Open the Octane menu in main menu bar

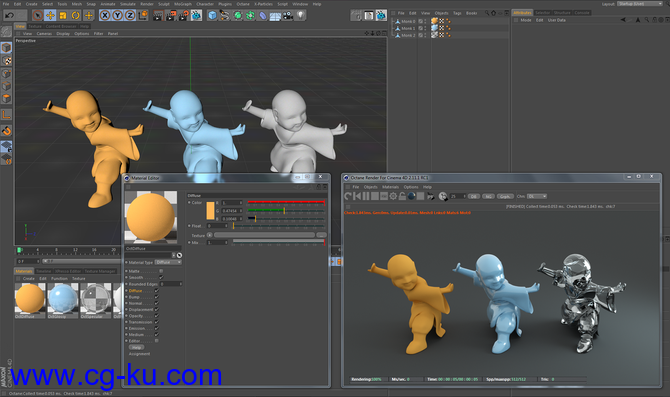point(243,4)
